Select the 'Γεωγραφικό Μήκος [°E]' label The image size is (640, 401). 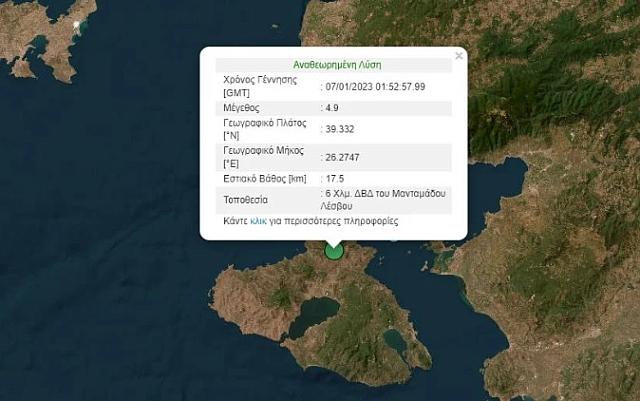click(x=263, y=157)
